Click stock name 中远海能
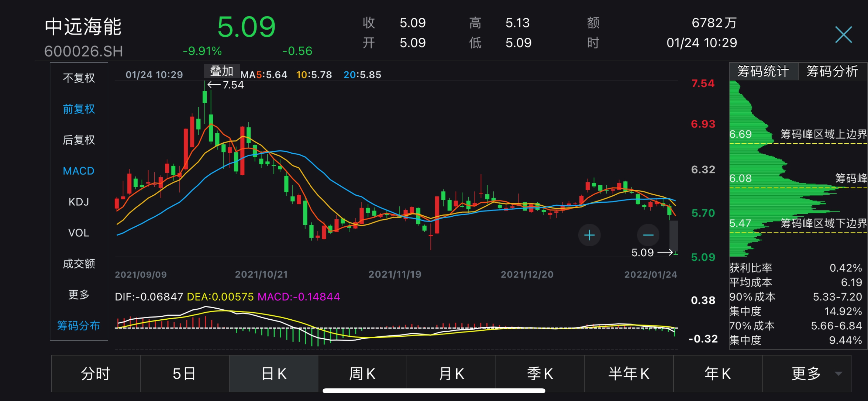 click(83, 26)
